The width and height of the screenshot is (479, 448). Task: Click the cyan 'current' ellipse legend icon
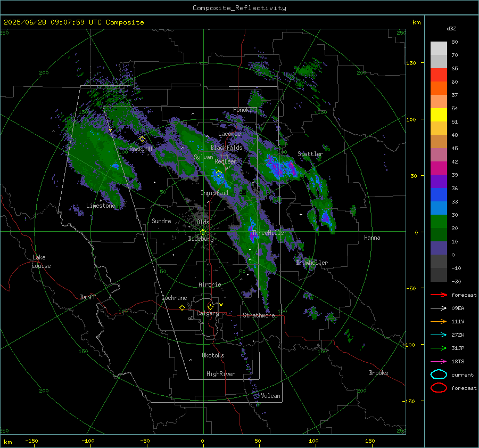click(x=439, y=374)
